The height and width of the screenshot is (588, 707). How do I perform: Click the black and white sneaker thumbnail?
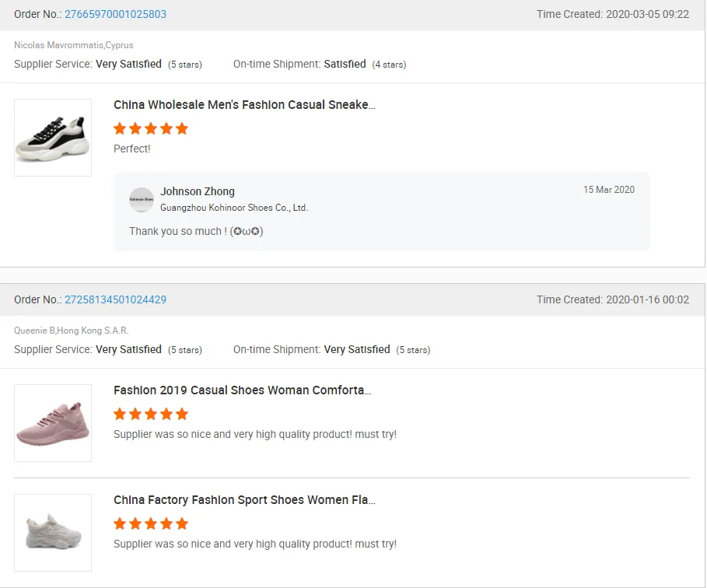click(x=53, y=138)
